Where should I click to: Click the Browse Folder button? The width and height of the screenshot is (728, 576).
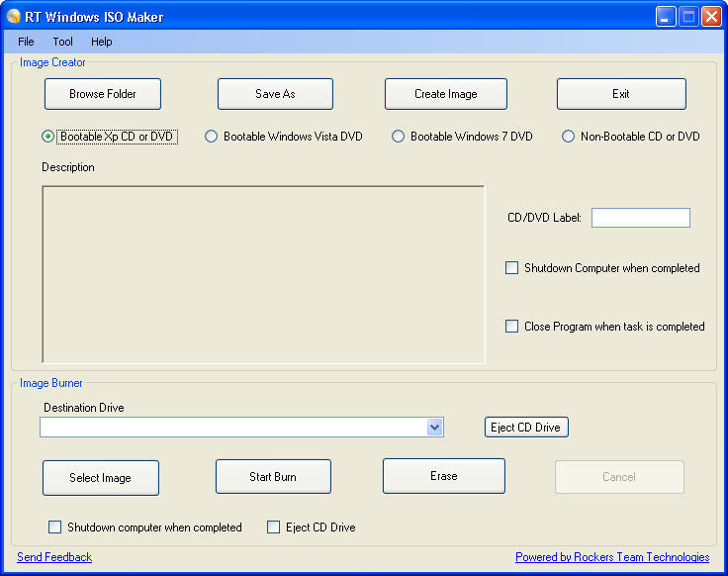coord(103,94)
